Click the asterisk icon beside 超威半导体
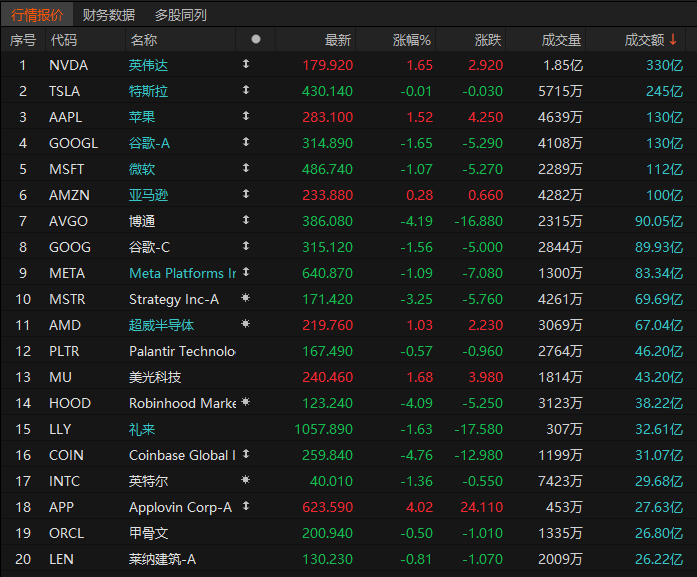697x577 pixels. pyautogui.click(x=246, y=325)
